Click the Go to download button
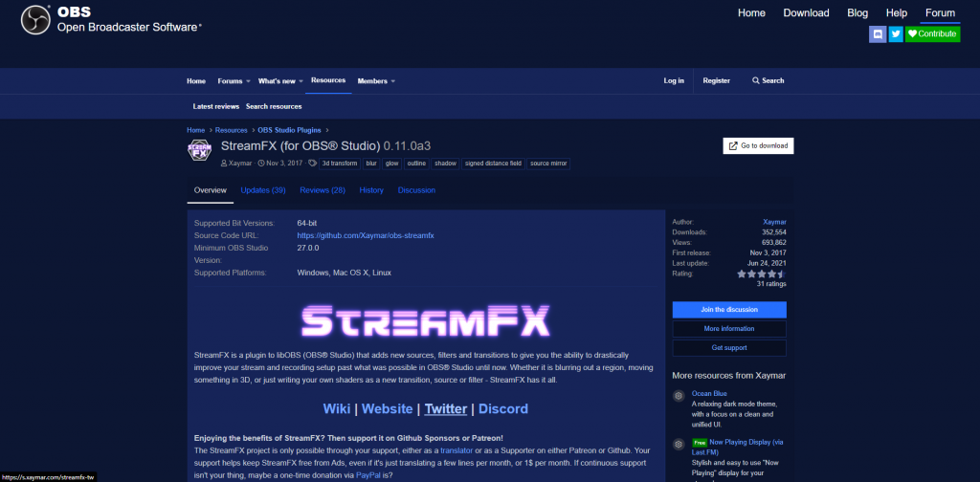This screenshot has height=482, width=980. click(x=758, y=146)
